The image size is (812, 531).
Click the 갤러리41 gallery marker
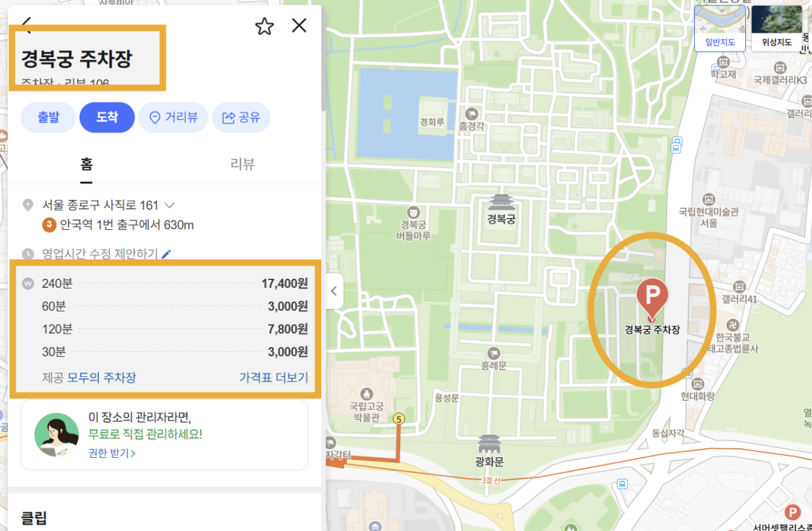[x=740, y=286]
